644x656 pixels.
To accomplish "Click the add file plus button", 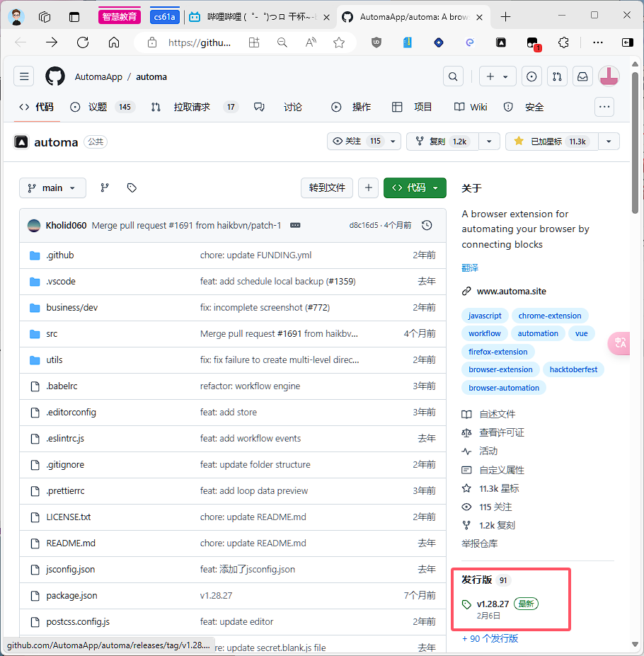I will 368,188.
